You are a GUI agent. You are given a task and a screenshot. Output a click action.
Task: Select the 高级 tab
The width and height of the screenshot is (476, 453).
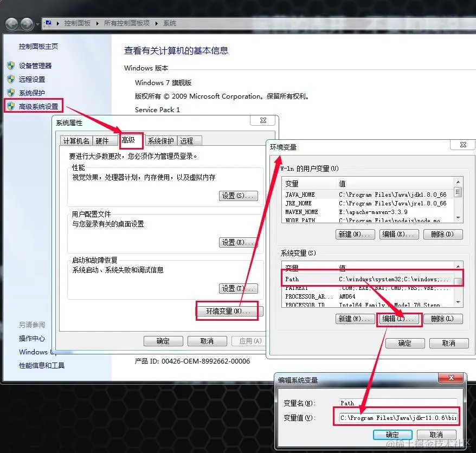[x=131, y=140]
